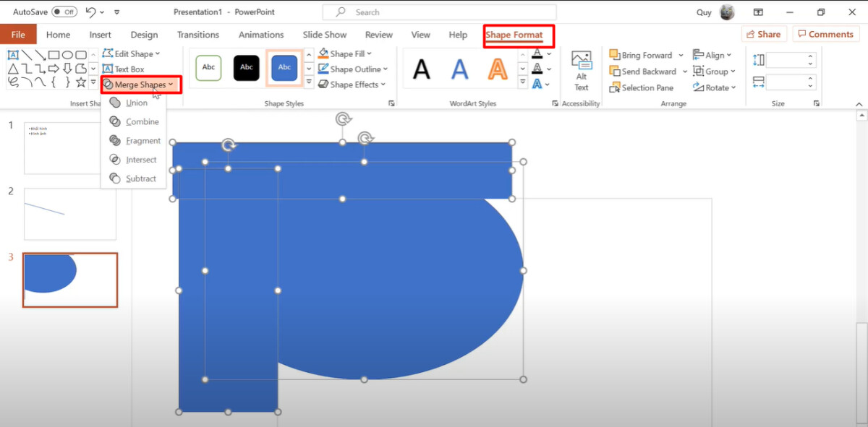Choose the black filled Abc shape style

pyautogui.click(x=246, y=67)
